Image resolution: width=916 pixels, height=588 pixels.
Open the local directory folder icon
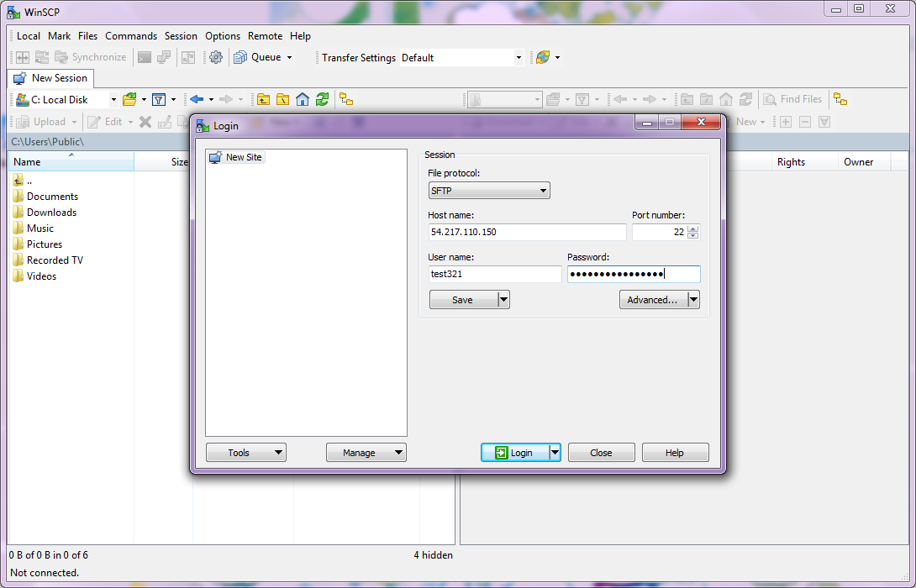click(x=129, y=100)
